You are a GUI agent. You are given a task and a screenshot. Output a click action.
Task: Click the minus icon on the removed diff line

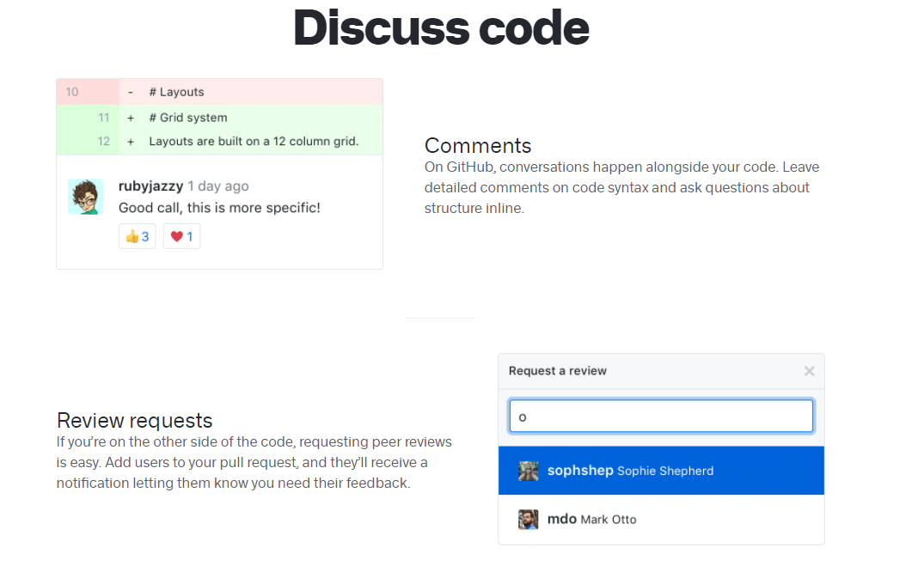tap(130, 92)
